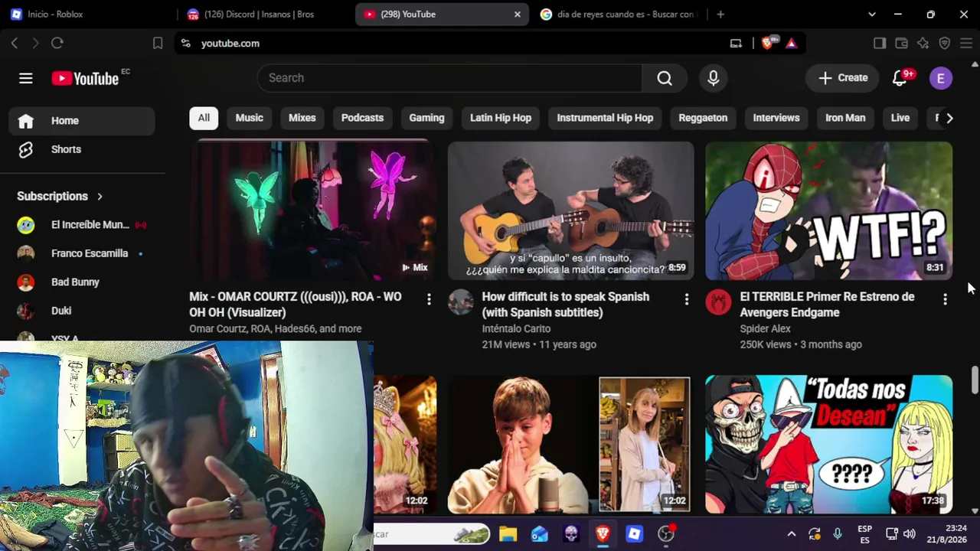Open the Spider Alex channel avatar
The height and width of the screenshot is (551, 980).
[718, 302]
